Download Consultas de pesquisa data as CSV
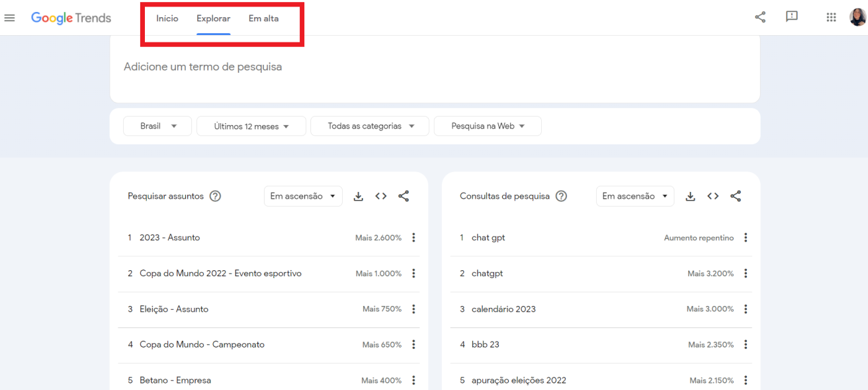Image resolution: width=868 pixels, height=390 pixels. 690,196
